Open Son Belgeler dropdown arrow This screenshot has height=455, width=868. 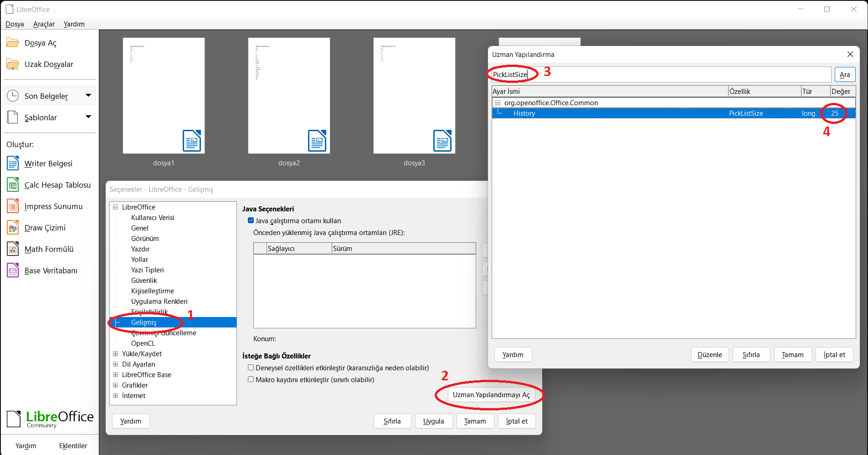(x=88, y=96)
